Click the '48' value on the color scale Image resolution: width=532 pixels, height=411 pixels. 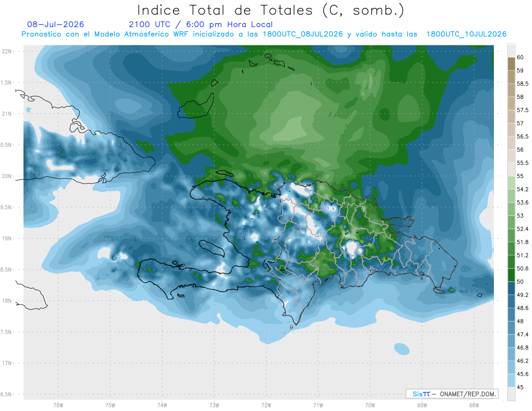point(520,321)
